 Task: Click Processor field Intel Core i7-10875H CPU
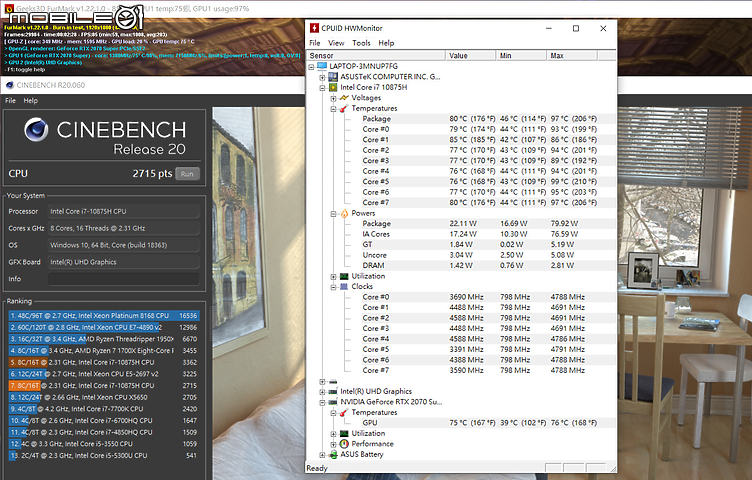pyautogui.click(x=124, y=211)
